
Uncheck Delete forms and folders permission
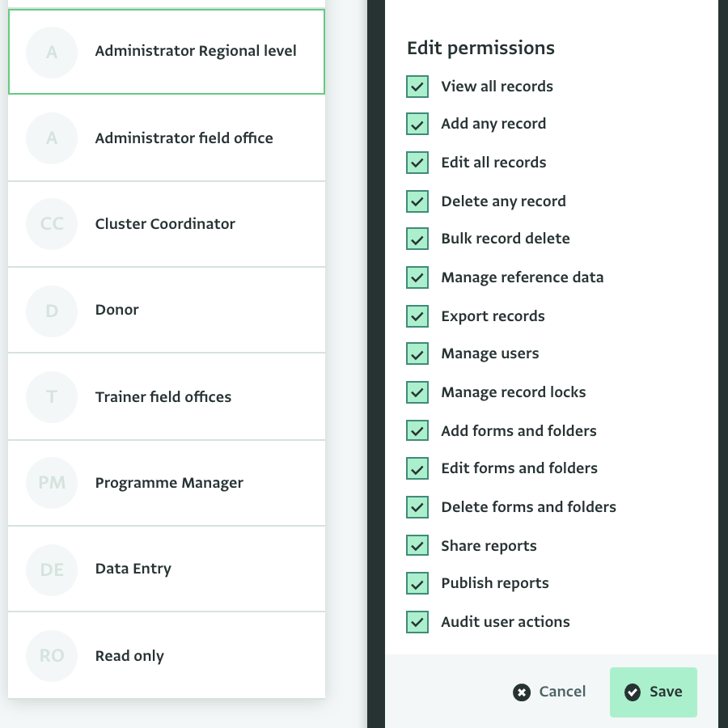coord(417,507)
